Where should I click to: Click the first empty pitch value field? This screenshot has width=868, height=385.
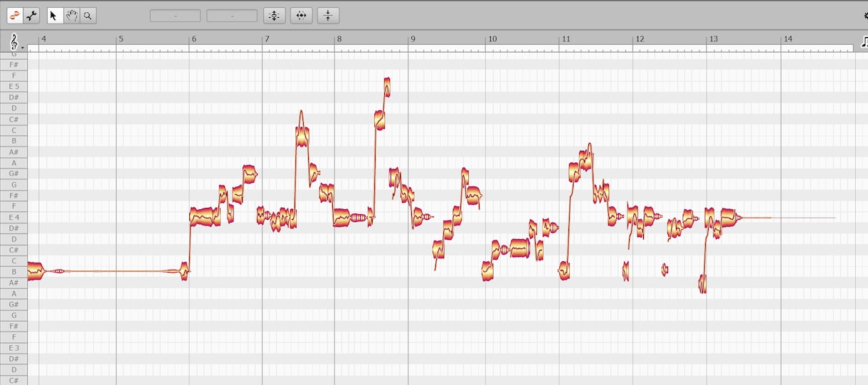(x=175, y=16)
